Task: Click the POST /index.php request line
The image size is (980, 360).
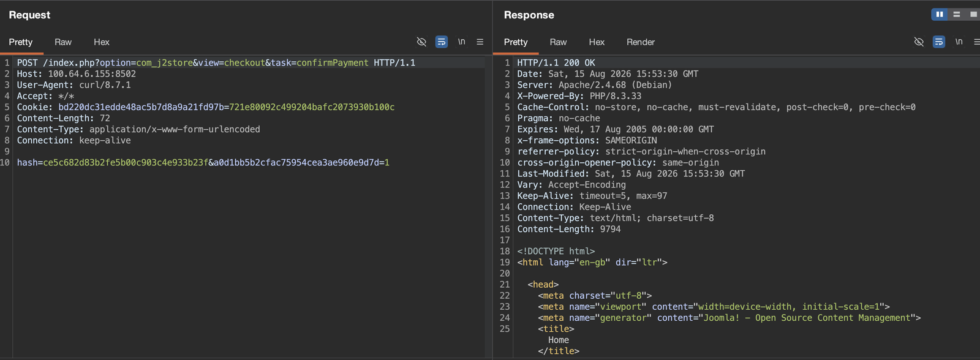Action: (216, 62)
